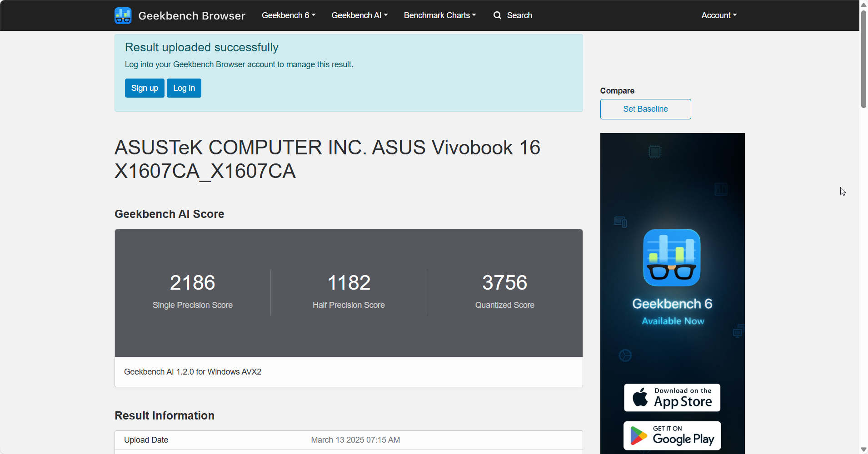Click the Upload Date value March 13 2025
Screen dimensions: 868x454
pos(355,440)
